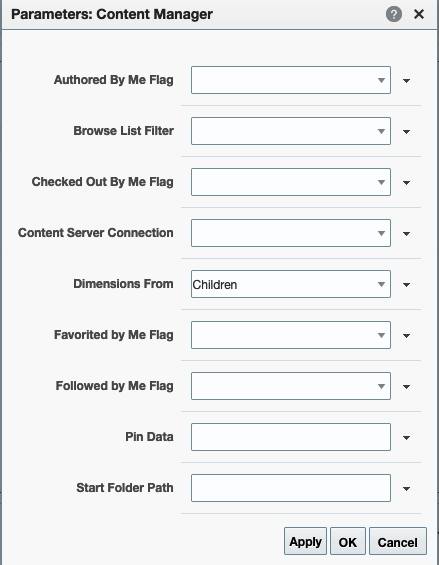Expand the Favorited by Me Flag dropdown
The image size is (439, 565).
pos(291,335)
